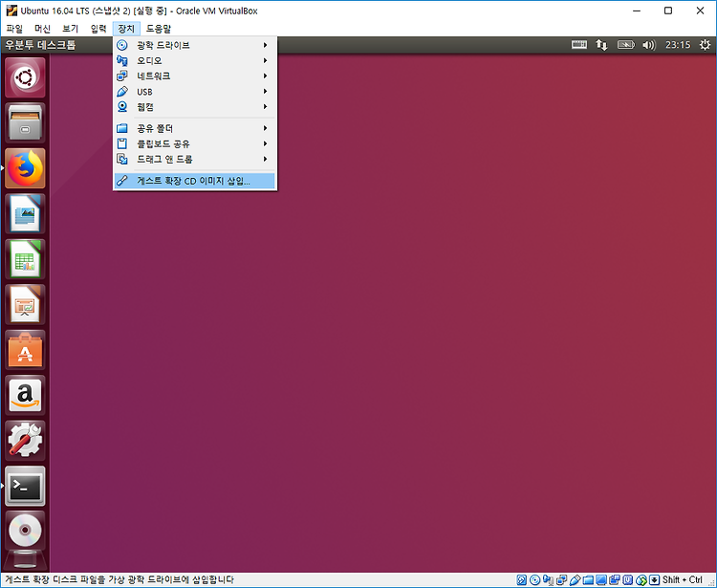Click the audio status bar icon
The height and width of the screenshot is (588, 717).
click(549, 579)
